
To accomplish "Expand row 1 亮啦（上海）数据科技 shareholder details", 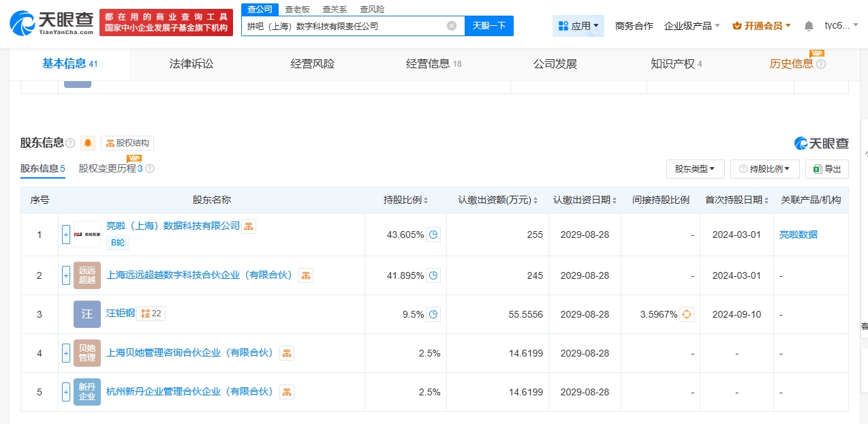I will 66,234.
